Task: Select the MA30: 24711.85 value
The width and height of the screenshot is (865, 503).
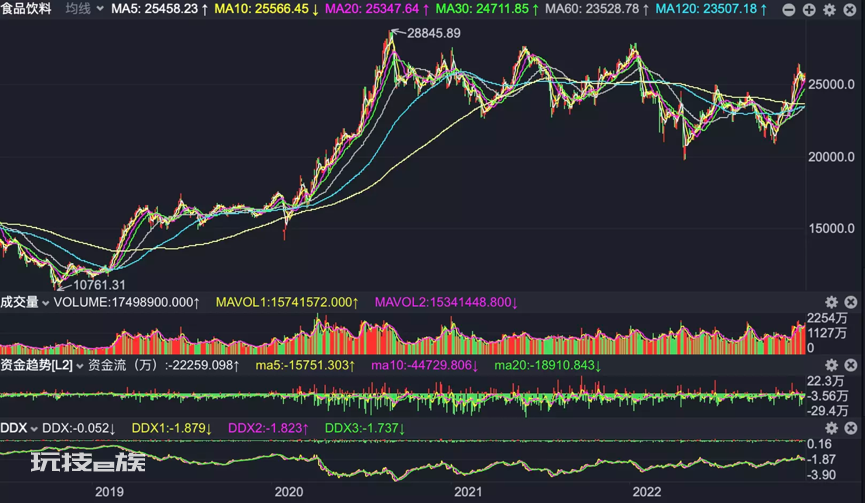Action: [x=488, y=9]
